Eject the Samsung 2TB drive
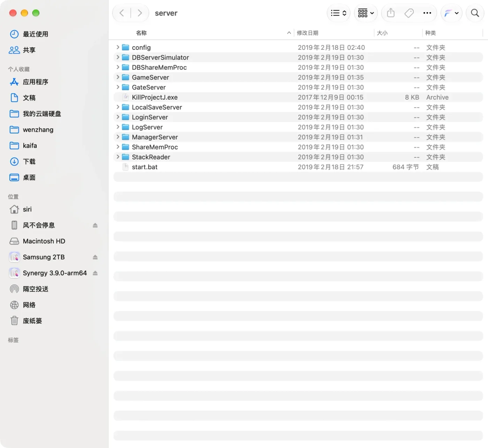 pyautogui.click(x=95, y=257)
